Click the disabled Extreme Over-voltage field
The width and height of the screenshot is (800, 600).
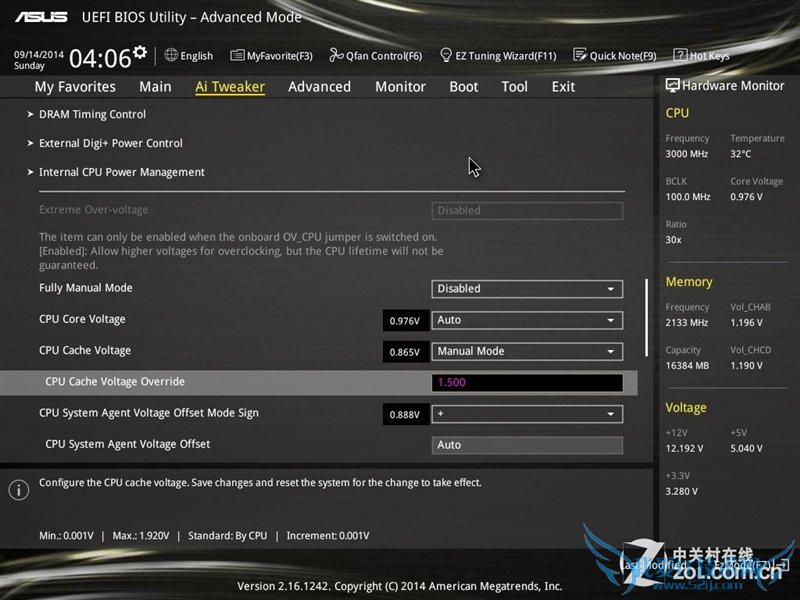[x=527, y=211]
